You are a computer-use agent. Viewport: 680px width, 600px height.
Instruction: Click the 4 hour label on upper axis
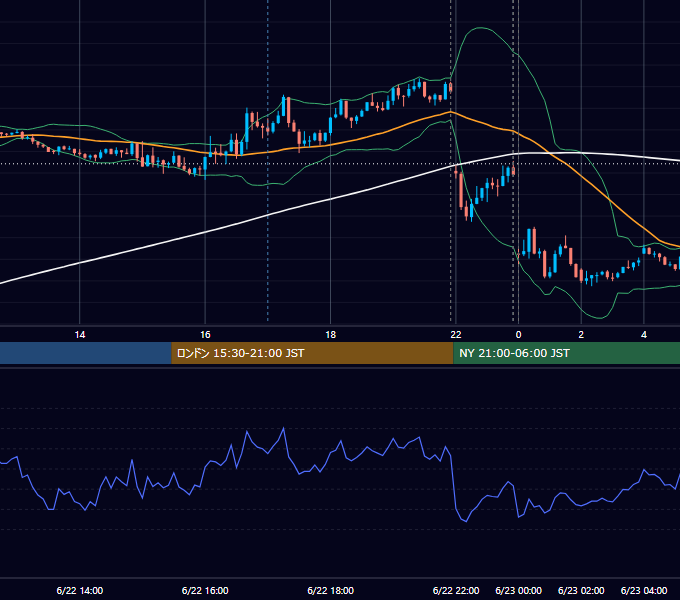[x=644, y=335]
